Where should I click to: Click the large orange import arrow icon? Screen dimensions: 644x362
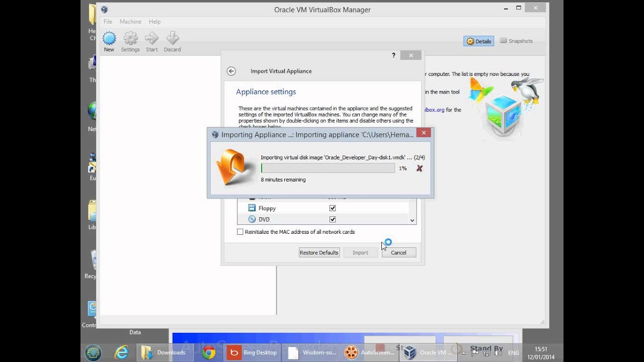pyautogui.click(x=235, y=168)
